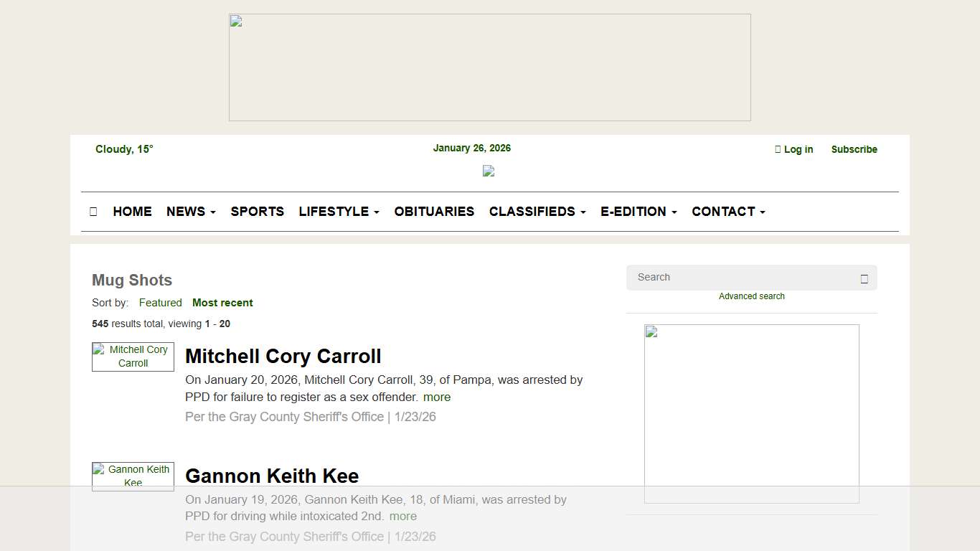
Task: Click the newspaper logo below the date
Action: click(489, 171)
